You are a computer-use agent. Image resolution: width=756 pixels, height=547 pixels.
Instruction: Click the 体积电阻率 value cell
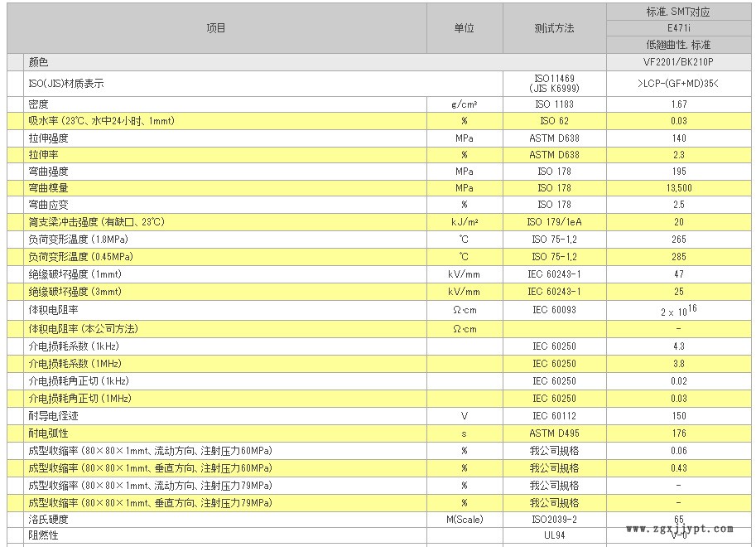click(x=679, y=310)
